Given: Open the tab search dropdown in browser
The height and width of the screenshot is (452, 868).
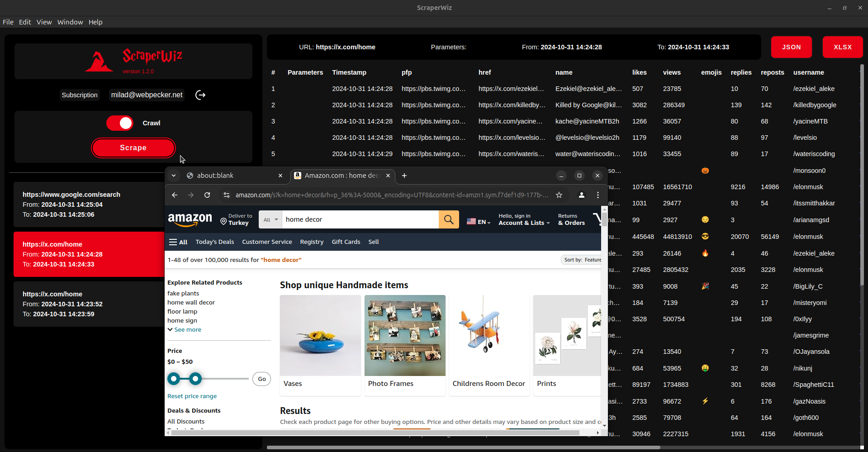Looking at the screenshot, I should click(x=174, y=176).
